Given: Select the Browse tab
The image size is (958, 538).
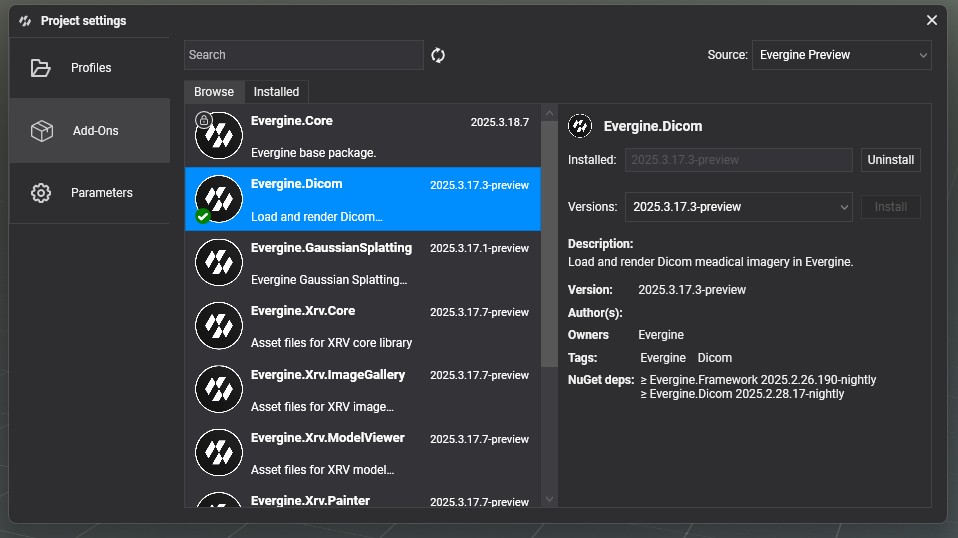Looking at the screenshot, I should click(x=214, y=92).
